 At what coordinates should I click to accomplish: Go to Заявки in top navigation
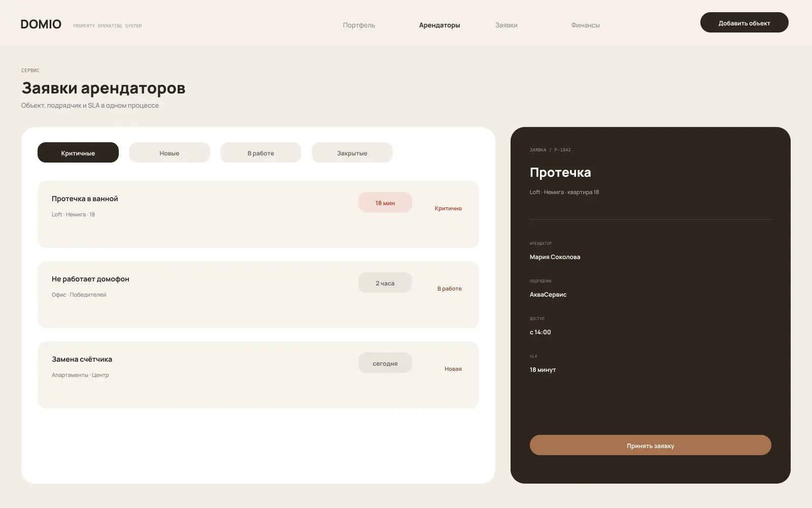[506, 25]
